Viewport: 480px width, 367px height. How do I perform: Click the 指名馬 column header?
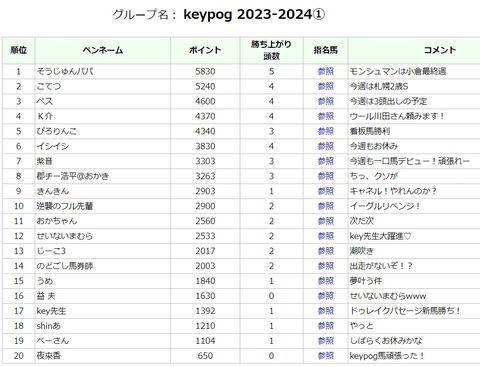click(x=326, y=50)
